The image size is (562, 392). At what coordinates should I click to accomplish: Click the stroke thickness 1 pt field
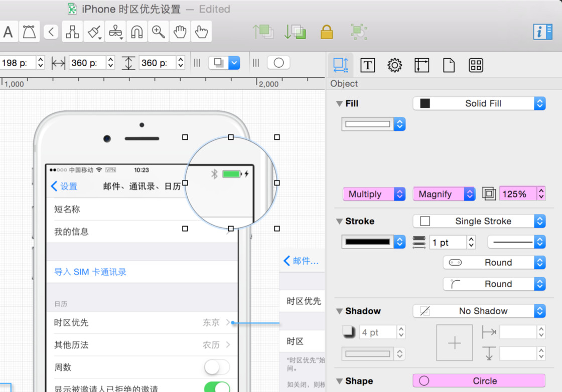click(448, 243)
